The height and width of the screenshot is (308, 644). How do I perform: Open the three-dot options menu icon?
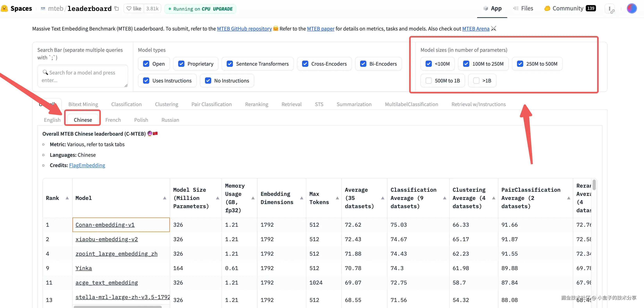[609, 8]
